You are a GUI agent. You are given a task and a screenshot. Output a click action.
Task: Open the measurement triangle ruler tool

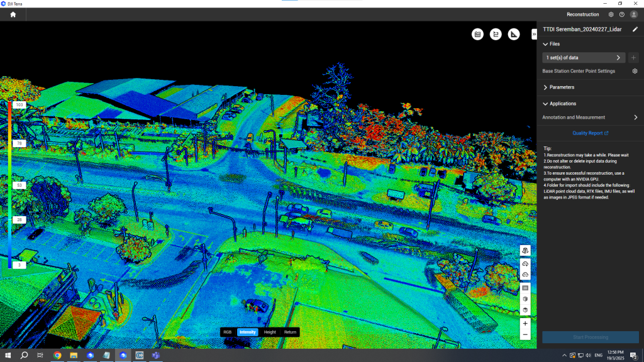pyautogui.click(x=514, y=34)
